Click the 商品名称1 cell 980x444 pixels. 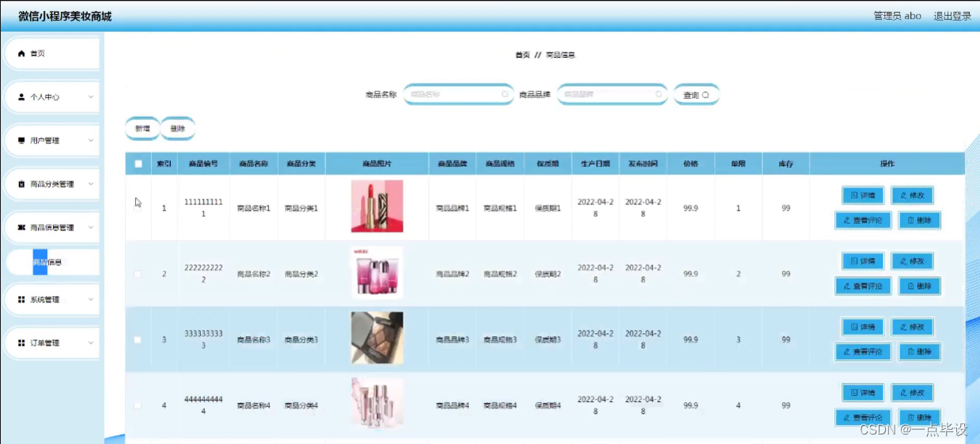[x=254, y=209]
